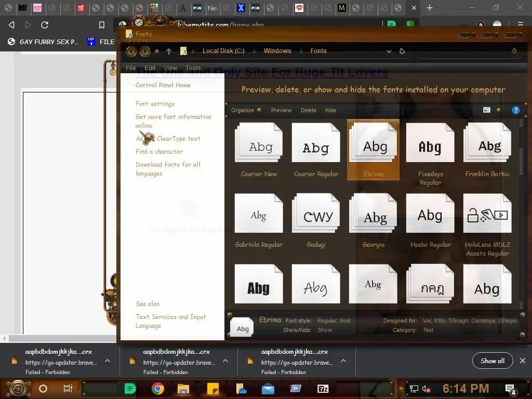Viewport: 532px width, 399px height.
Task: Open Mail app from the taskbar
Action: click(x=268, y=389)
